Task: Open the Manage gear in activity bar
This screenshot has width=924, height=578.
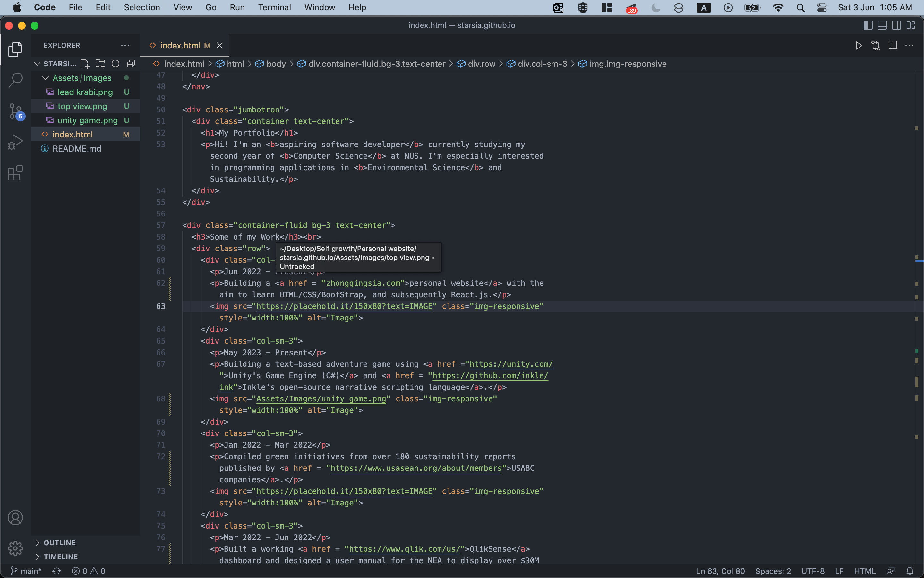Action: point(15,548)
